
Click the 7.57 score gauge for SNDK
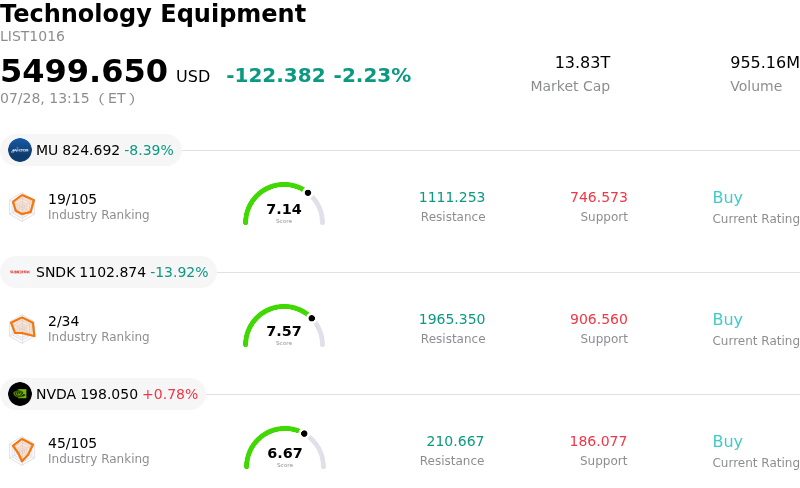coord(284,326)
